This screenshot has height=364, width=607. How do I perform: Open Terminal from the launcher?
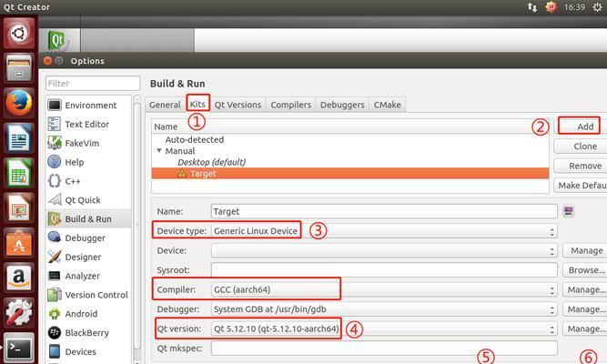[x=18, y=347]
